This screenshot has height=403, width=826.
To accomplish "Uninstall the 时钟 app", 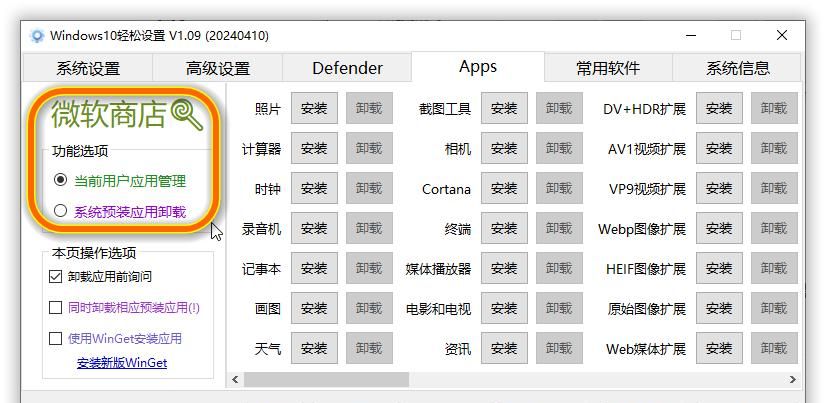I will coord(369,189).
